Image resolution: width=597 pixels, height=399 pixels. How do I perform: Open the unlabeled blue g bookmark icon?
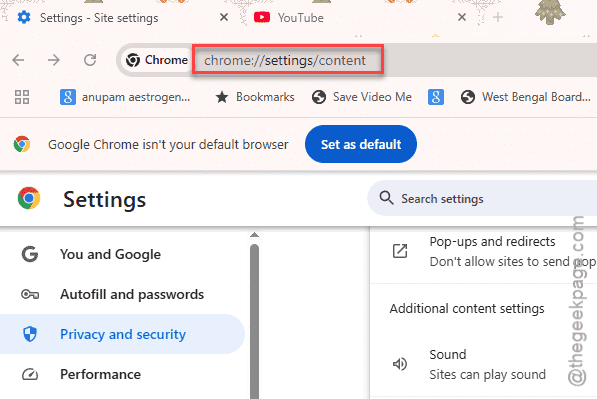(x=436, y=97)
